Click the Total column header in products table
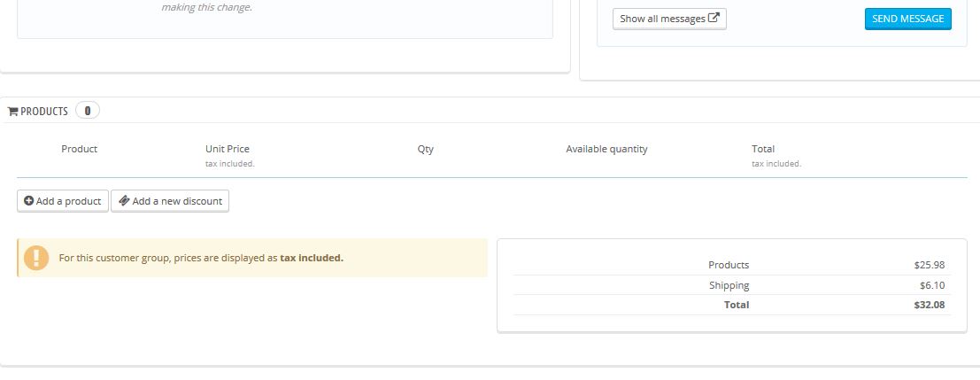This screenshot has width=980, height=380. point(762,149)
